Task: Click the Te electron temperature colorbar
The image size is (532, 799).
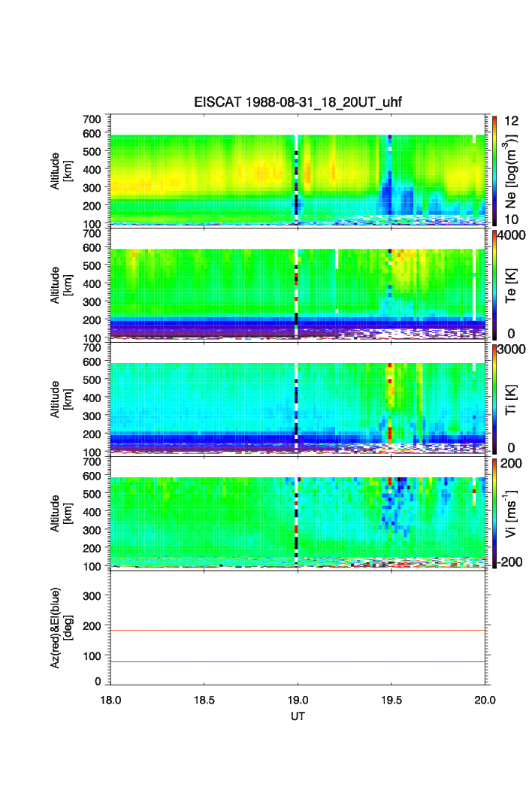Action: 494,284
